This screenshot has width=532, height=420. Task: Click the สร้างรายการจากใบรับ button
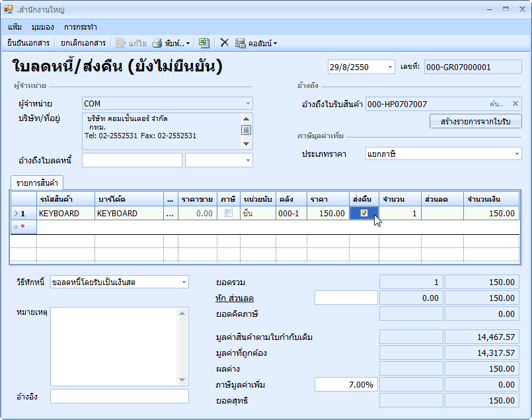[x=476, y=122]
